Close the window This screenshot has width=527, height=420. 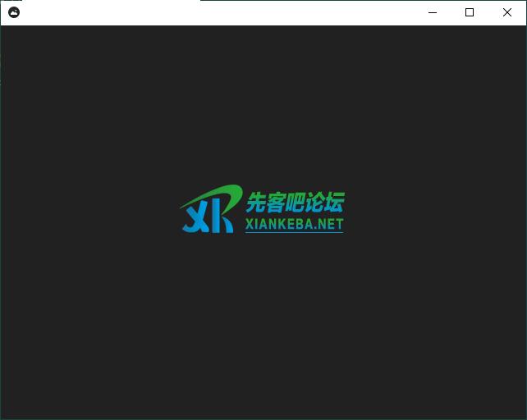coord(507,13)
